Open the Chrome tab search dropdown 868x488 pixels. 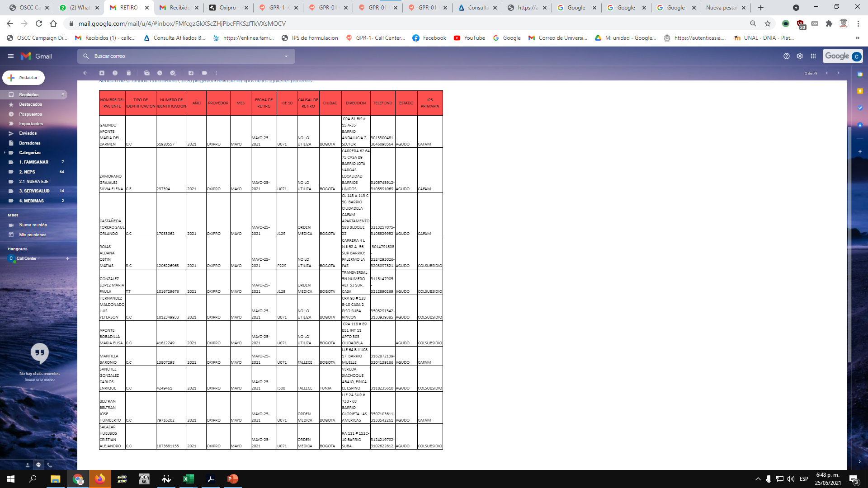coord(796,8)
